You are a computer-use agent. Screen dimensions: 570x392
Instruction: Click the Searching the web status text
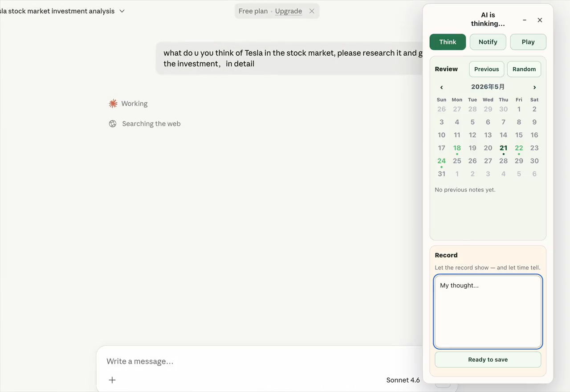pos(151,124)
